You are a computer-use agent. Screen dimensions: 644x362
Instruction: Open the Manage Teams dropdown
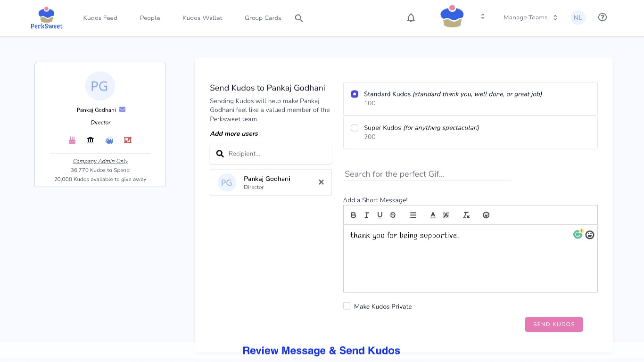[530, 17]
